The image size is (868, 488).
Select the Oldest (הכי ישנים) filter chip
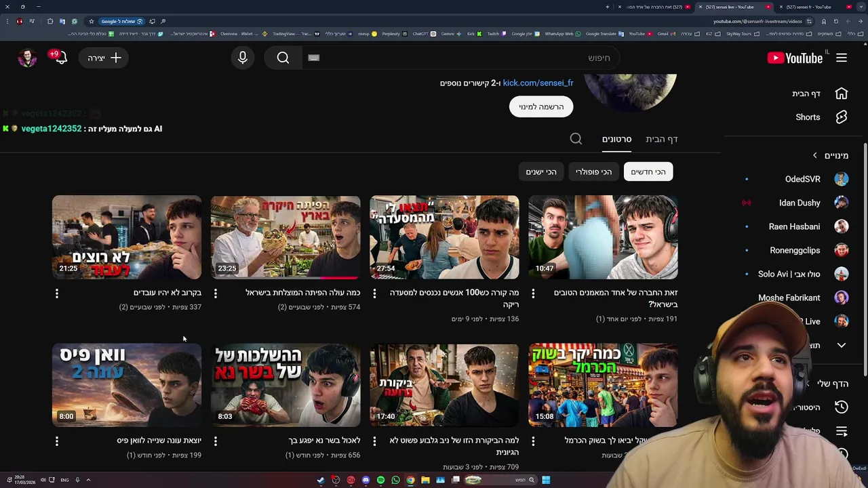pos(541,172)
